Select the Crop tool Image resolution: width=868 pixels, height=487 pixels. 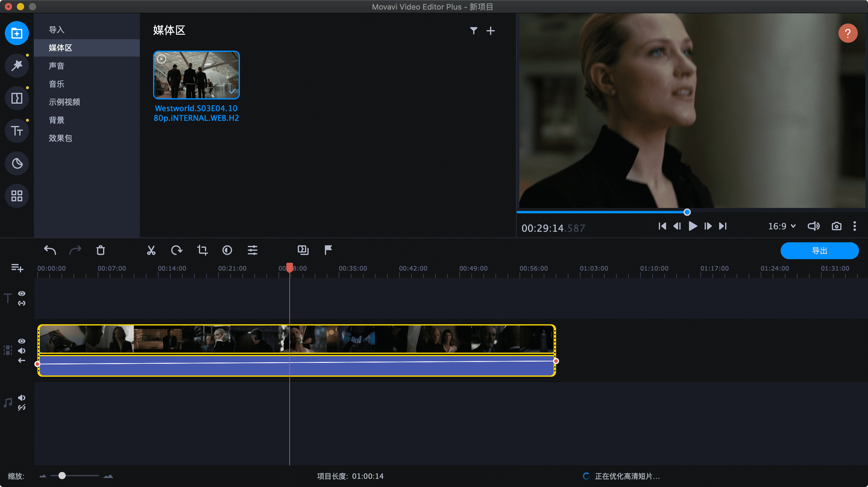click(x=202, y=250)
